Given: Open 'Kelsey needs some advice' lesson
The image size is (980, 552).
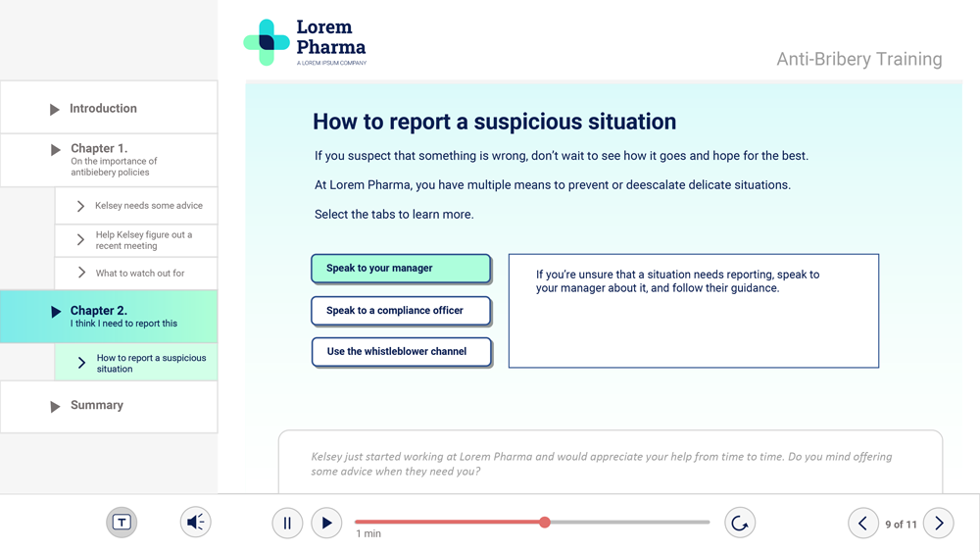Looking at the screenshot, I should pos(148,206).
